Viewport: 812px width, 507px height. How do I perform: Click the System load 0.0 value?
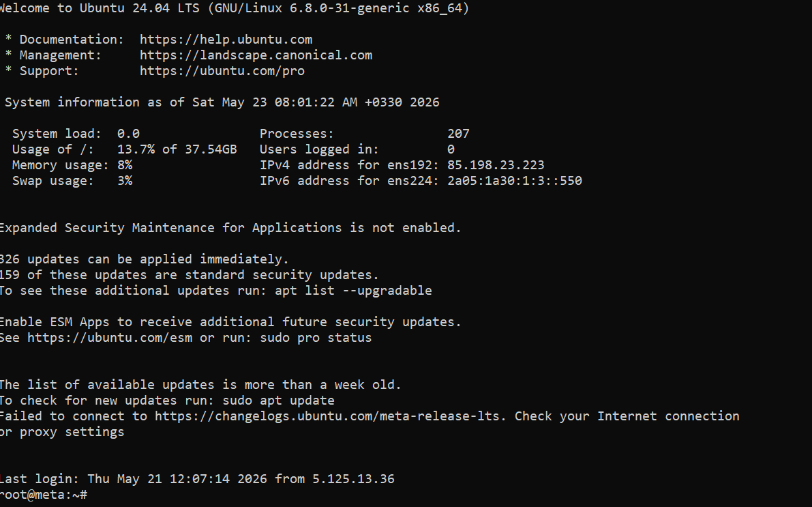coord(128,134)
